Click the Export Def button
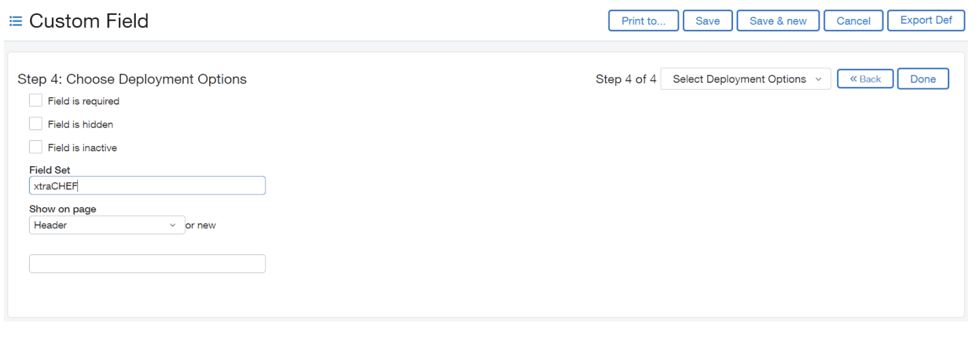Image resolution: width=980 pixels, height=339 pixels. coord(925,21)
